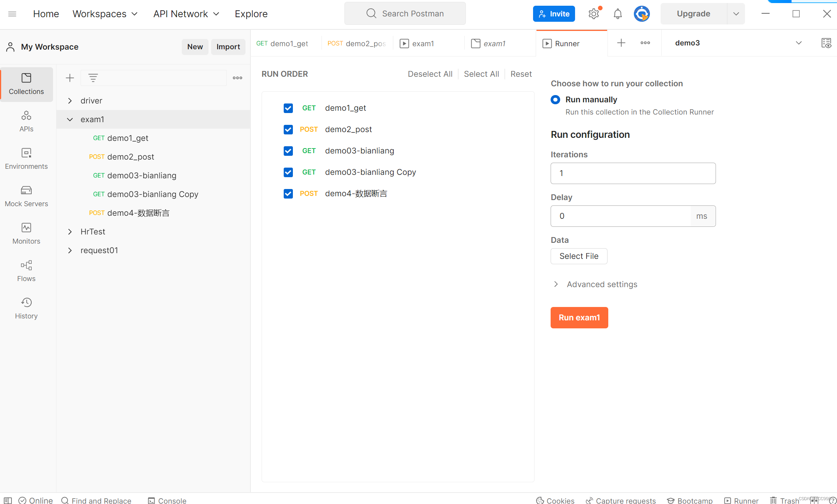This screenshot has width=837, height=504.
Task: Open the Upgrade dropdown arrow
Action: tap(736, 14)
